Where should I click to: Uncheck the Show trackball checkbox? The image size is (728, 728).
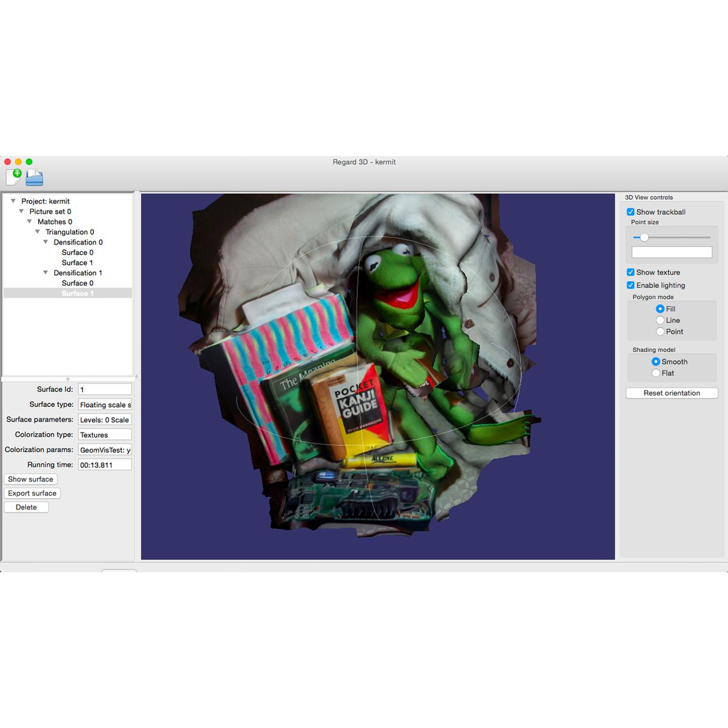(x=630, y=212)
